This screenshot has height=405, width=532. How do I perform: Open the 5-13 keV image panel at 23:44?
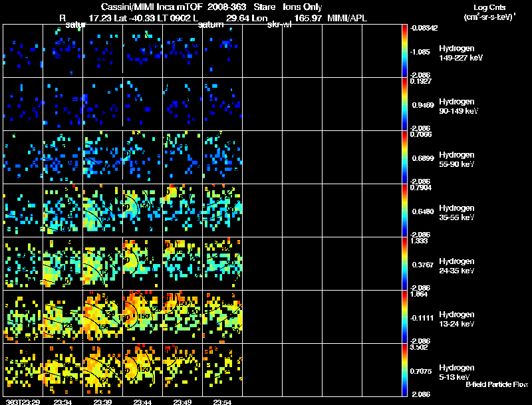point(142,370)
